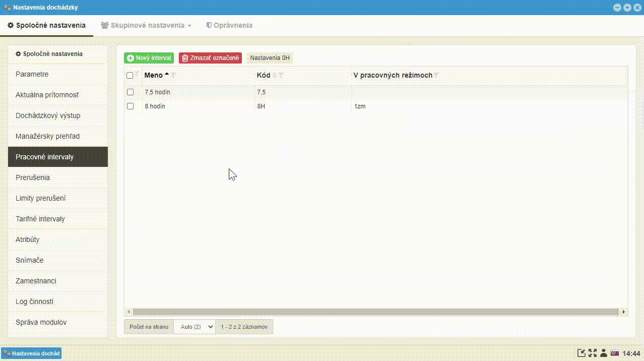This screenshot has height=361, width=644.
Task: Open the filter icon beside Kód header
Action: coord(281,75)
